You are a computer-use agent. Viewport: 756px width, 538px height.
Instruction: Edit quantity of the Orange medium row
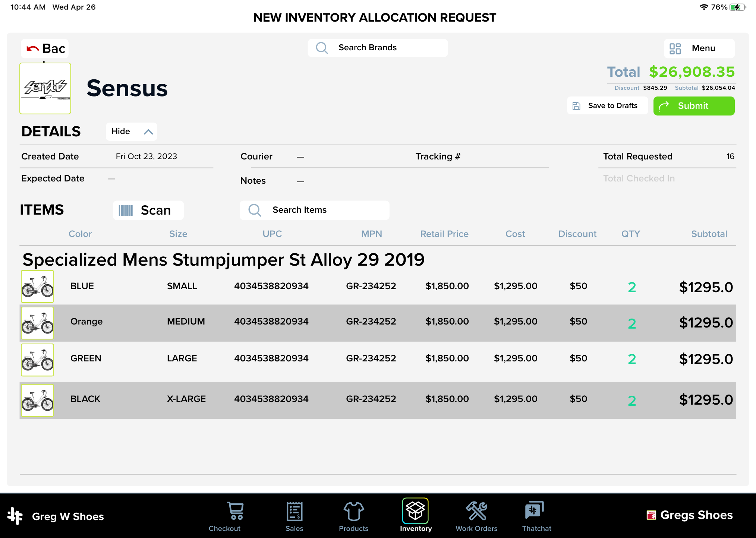click(631, 323)
